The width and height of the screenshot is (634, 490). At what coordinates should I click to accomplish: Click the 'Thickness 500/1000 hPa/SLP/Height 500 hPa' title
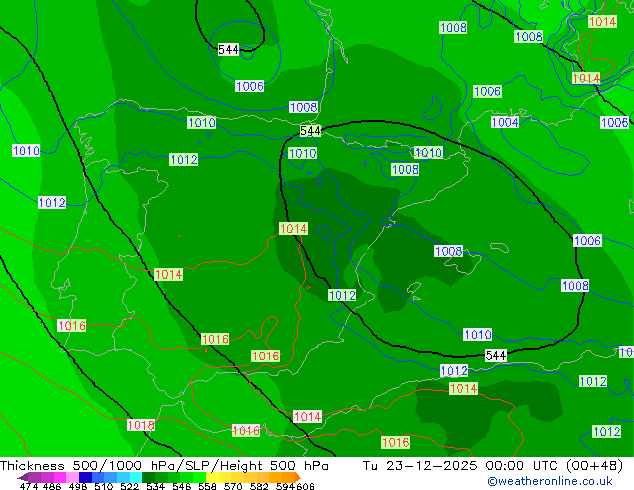(164, 466)
